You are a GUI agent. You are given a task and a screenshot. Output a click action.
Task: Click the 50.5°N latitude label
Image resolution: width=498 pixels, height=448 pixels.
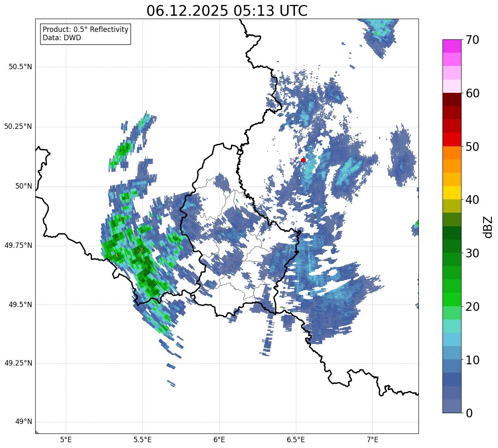(20, 67)
